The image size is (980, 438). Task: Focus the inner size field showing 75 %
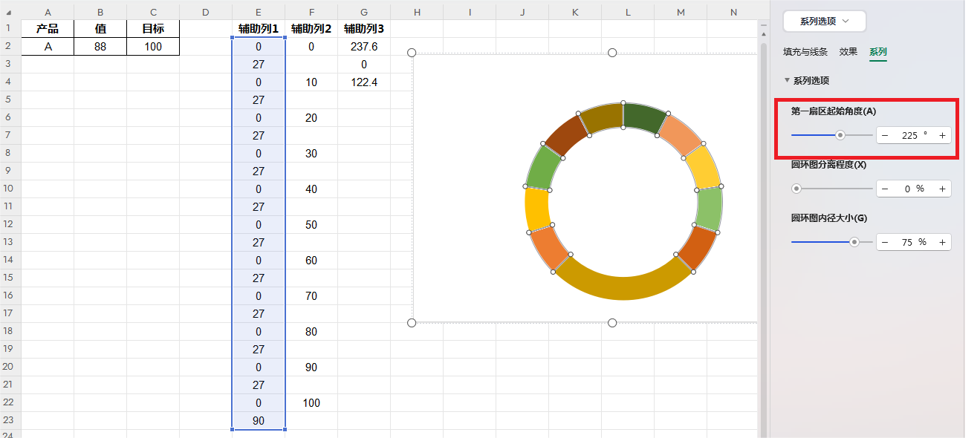point(913,243)
